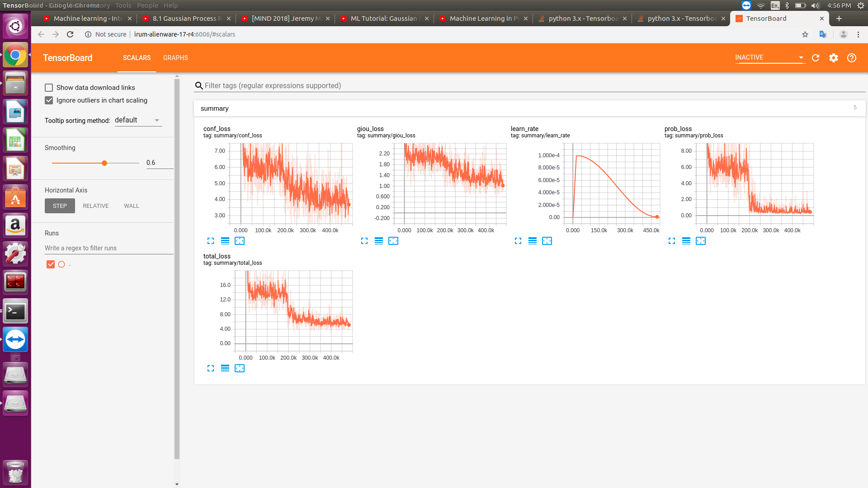The image size is (868, 488).
Task: Open Chrome three-dot menu
Action: pyautogui.click(x=858, y=34)
